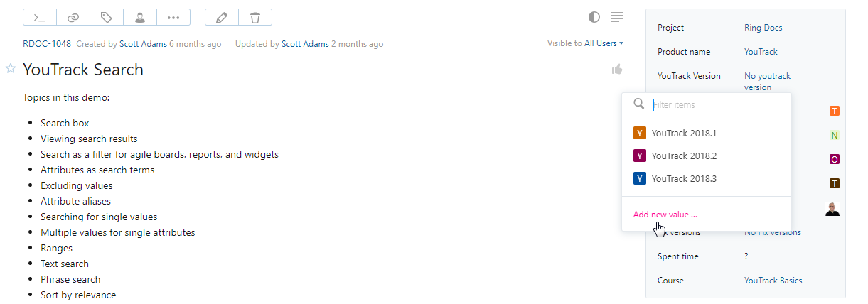Select YouTrack 2018.1 from the list
Viewport: 868px width, 304px height.
click(x=684, y=134)
